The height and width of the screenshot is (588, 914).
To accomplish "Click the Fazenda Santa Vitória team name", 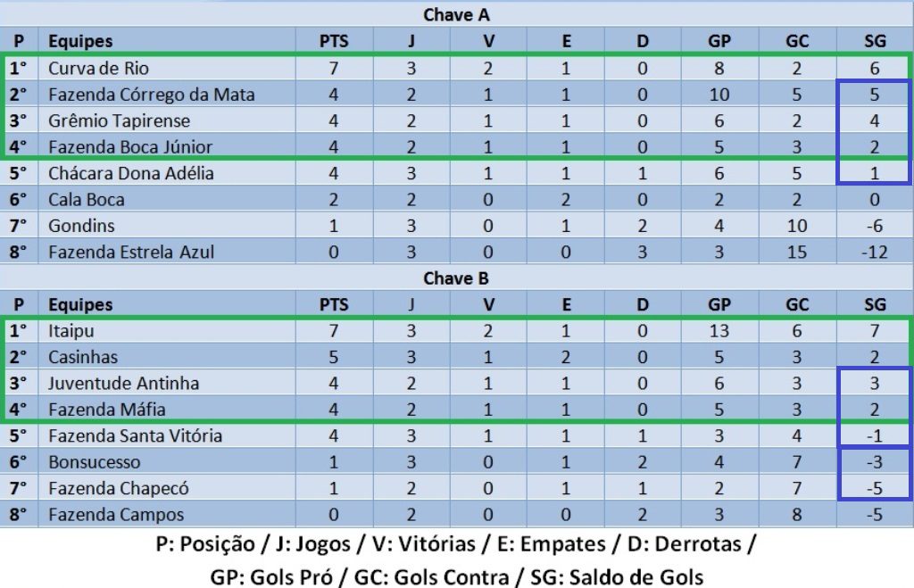I will [135, 435].
